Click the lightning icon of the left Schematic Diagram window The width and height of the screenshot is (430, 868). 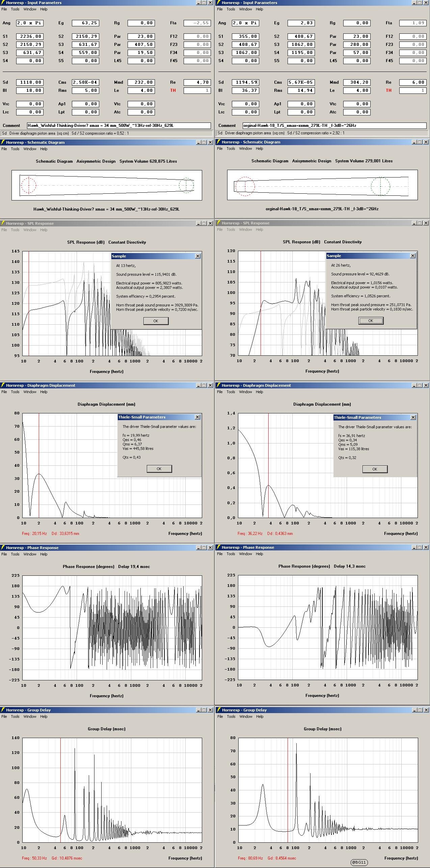pos(3,142)
